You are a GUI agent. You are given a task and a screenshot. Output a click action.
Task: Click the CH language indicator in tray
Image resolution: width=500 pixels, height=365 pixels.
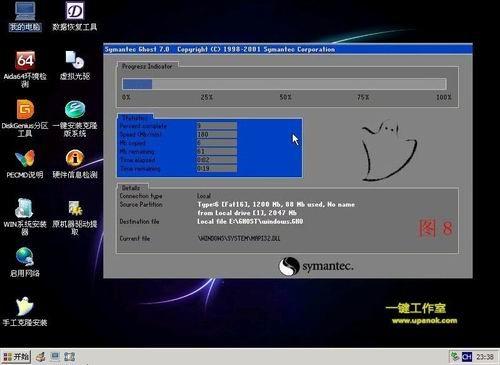click(x=467, y=357)
